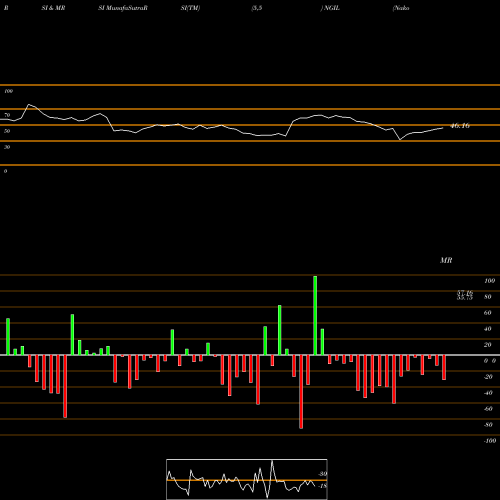Click the -80 label on MR right axis
Image resolution: width=500 pixels, height=500 pixels.
488,425
